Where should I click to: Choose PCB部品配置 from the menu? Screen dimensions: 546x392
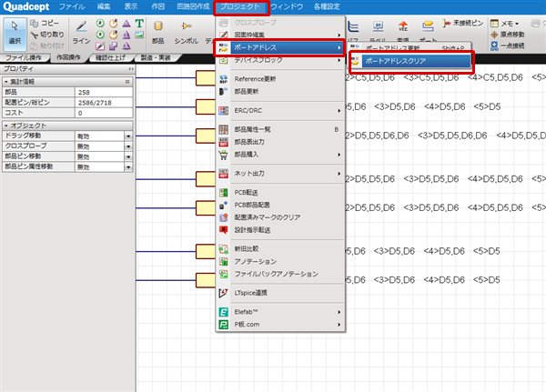point(280,205)
